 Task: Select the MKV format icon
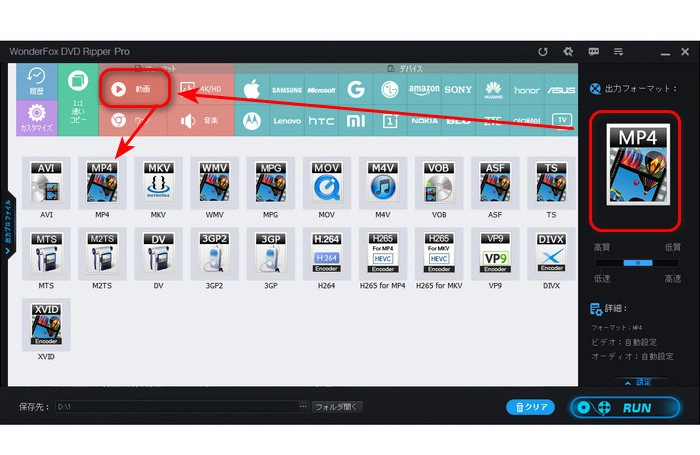click(158, 182)
